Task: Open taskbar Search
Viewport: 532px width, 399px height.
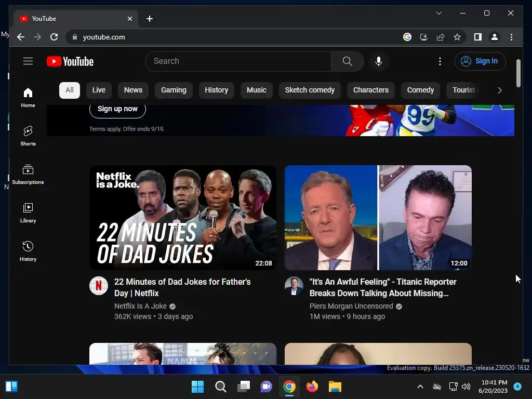Action: point(220,387)
